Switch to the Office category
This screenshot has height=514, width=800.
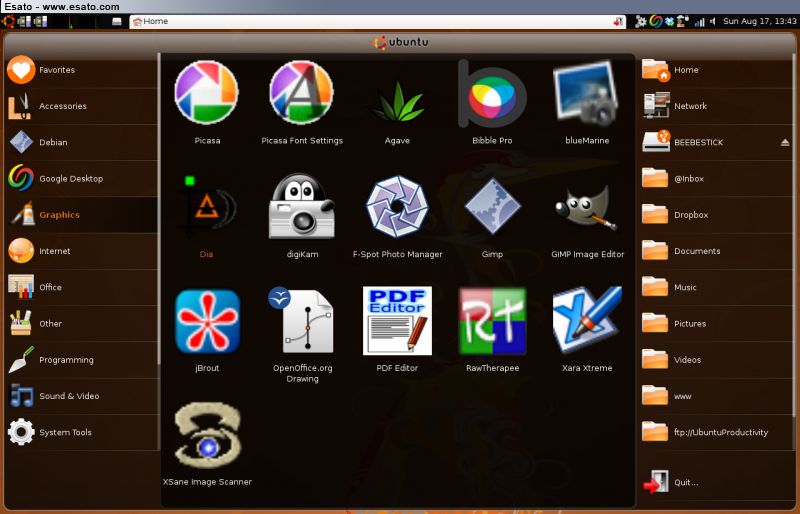(x=82, y=287)
